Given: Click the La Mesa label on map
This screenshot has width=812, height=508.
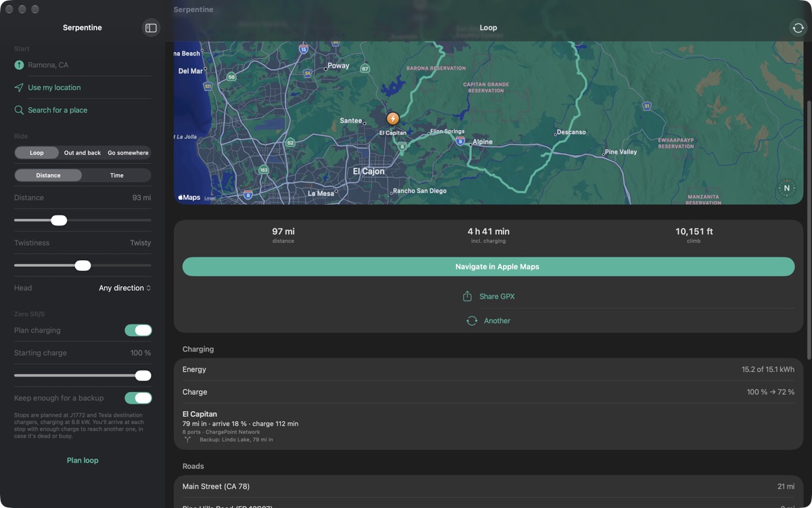Looking at the screenshot, I should point(321,193).
